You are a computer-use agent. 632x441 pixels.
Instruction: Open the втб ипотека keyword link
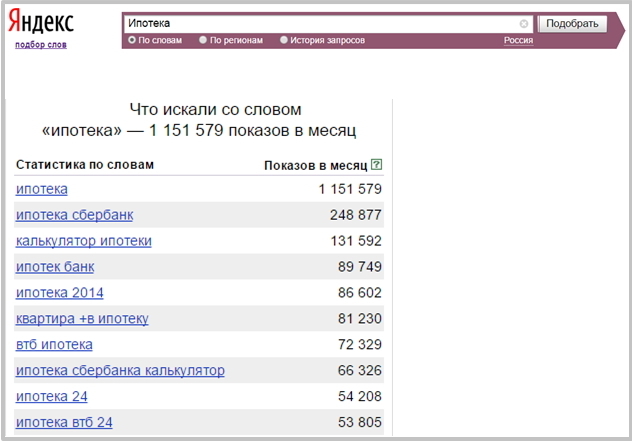54,344
